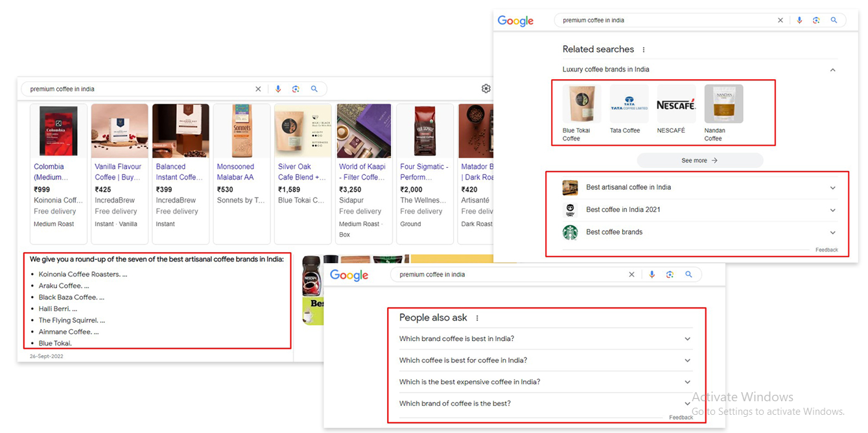Select NESCAFÉ brand thumbnail
The width and height of the screenshot is (868, 433).
pyautogui.click(x=676, y=104)
